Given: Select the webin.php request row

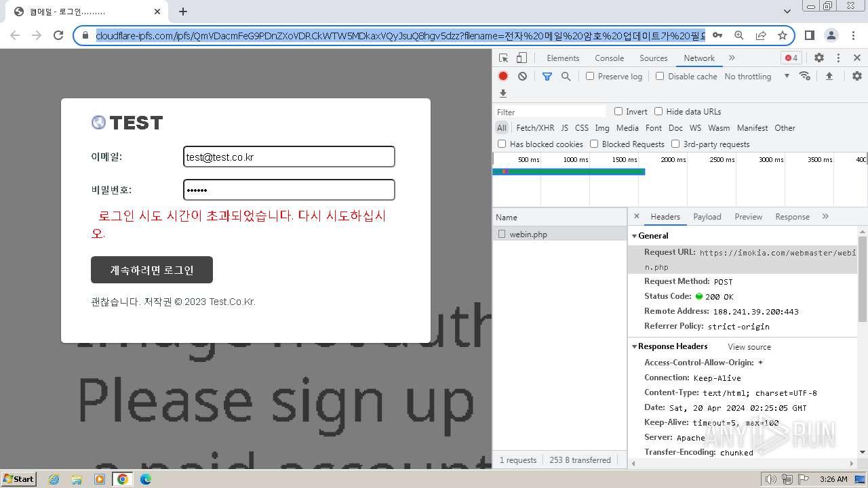Looking at the screenshot, I should coord(559,234).
